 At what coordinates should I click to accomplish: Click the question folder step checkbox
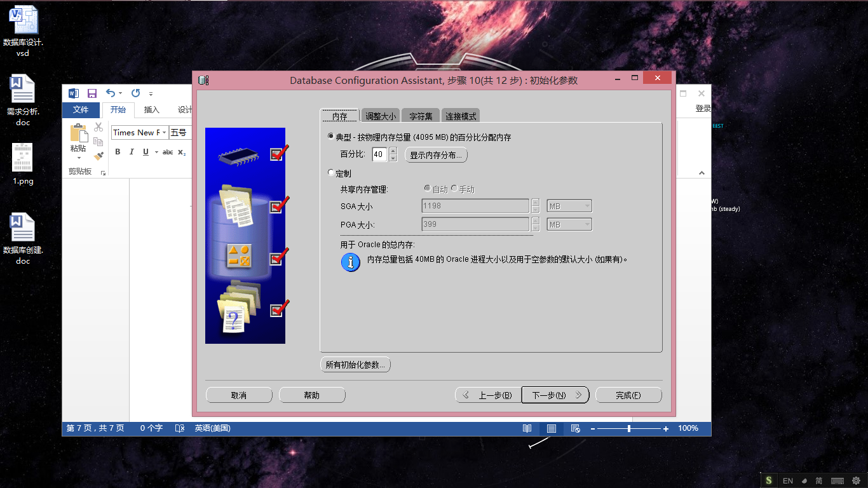[276, 310]
